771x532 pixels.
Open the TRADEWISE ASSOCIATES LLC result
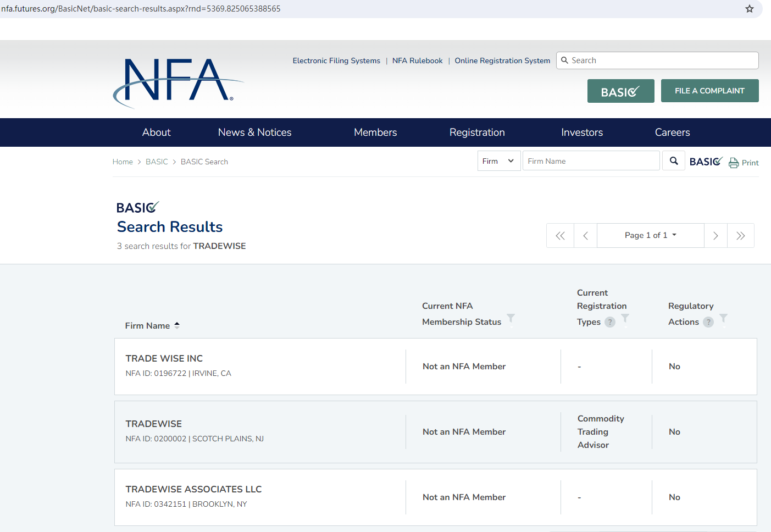pyautogui.click(x=193, y=489)
